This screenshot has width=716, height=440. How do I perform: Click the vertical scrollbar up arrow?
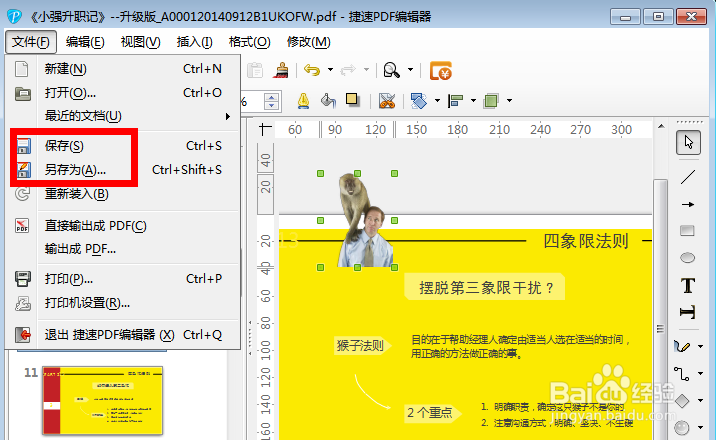click(x=661, y=126)
